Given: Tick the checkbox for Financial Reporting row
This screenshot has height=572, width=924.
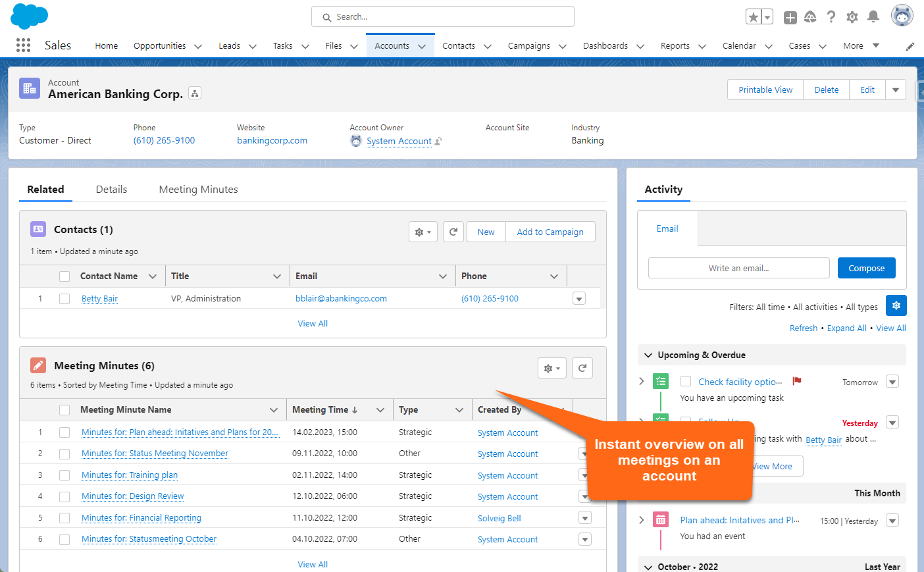Looking at the screenshot, I should pyautogui.click(x=64, y=518).
